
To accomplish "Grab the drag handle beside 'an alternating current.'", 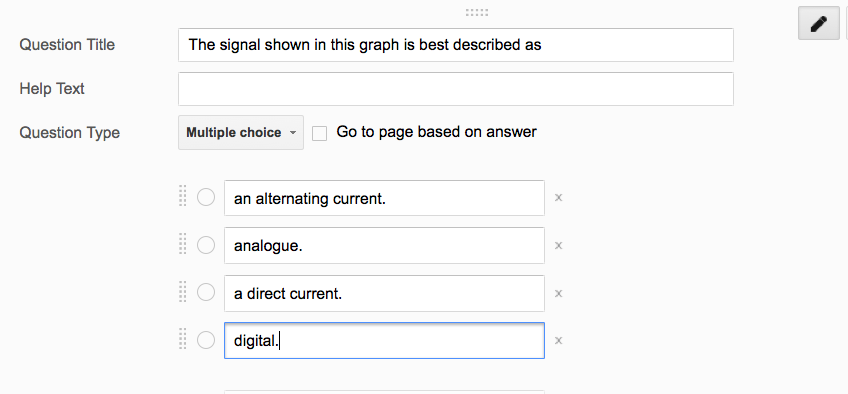I will click(182, 196).
